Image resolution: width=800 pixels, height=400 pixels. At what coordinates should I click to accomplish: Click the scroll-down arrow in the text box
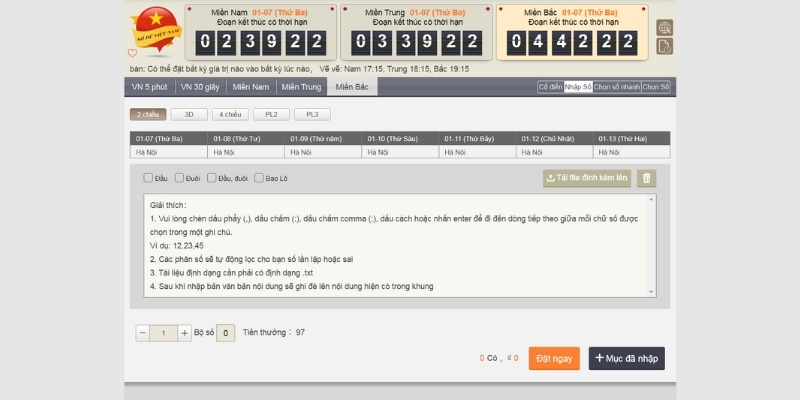652,289
